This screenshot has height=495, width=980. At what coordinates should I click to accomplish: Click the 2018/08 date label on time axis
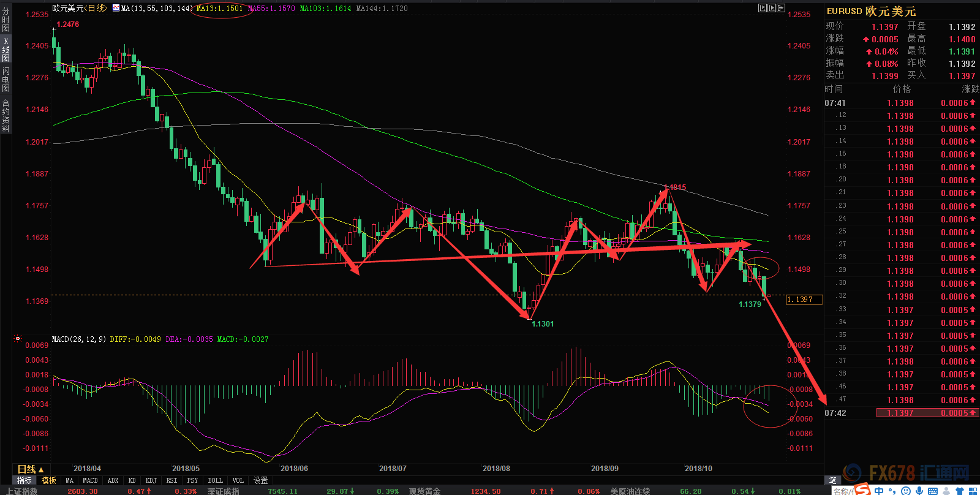point(496,469)
